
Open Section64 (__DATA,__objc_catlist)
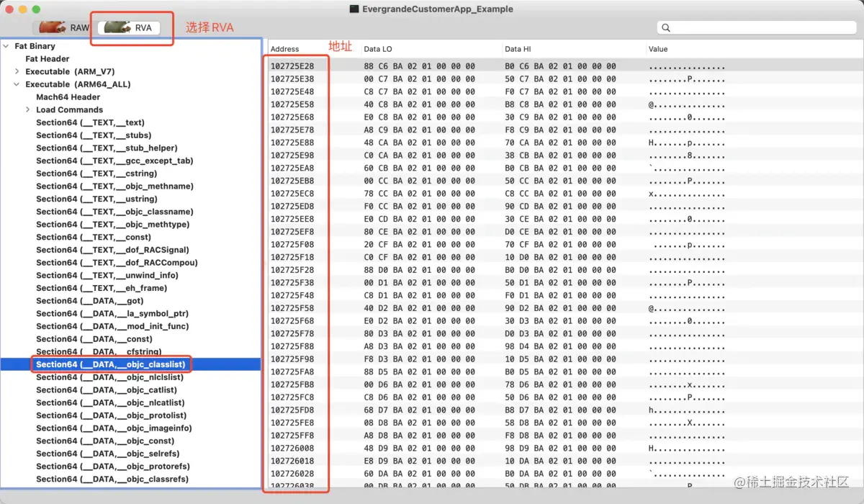[x=107, y=390]
